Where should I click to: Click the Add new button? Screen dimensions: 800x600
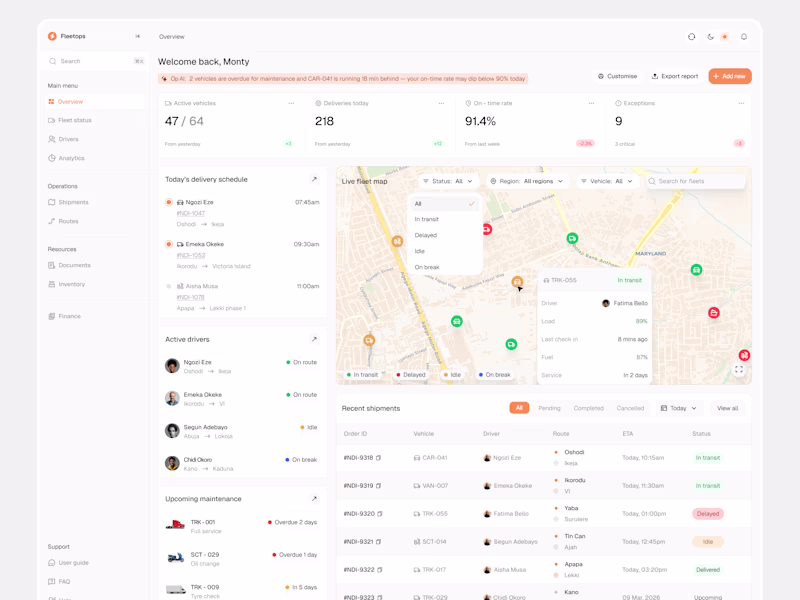click(x=730, y=76)
